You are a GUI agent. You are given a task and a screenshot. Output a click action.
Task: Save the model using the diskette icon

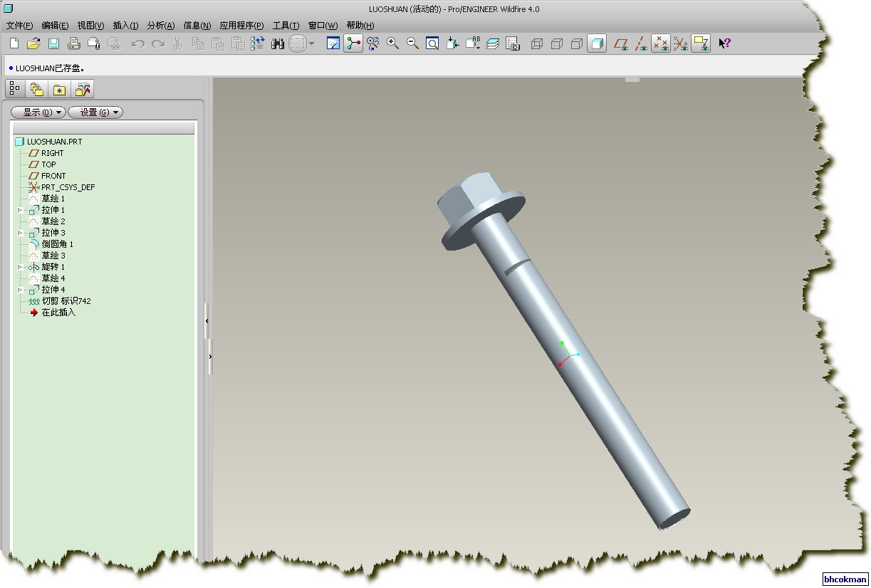53,43
